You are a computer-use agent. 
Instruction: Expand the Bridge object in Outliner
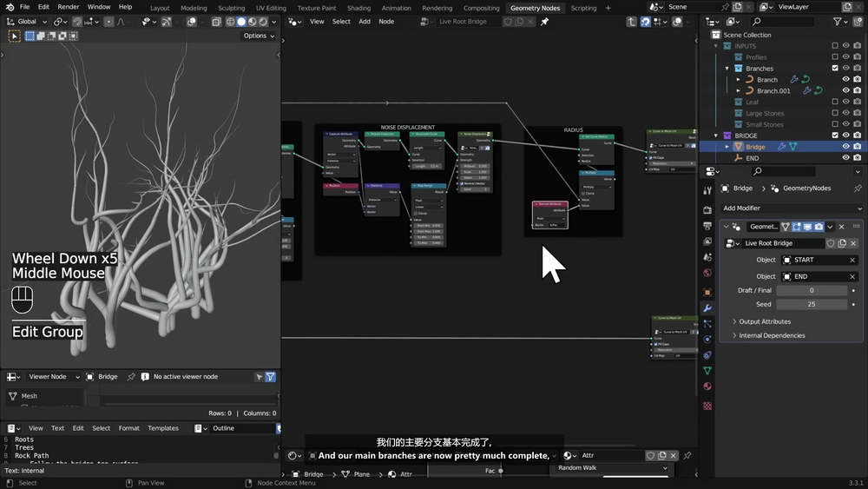click(727, 147)
